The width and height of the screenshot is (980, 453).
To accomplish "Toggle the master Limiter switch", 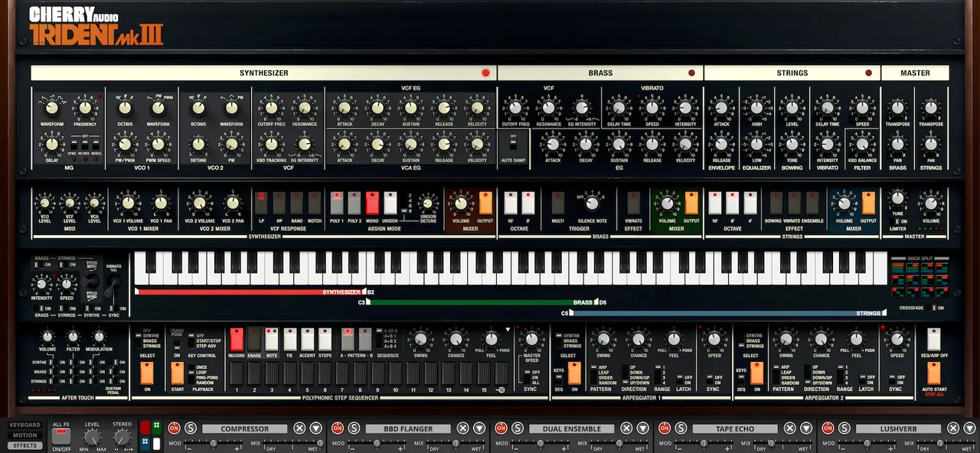I will tap(896, 221).
